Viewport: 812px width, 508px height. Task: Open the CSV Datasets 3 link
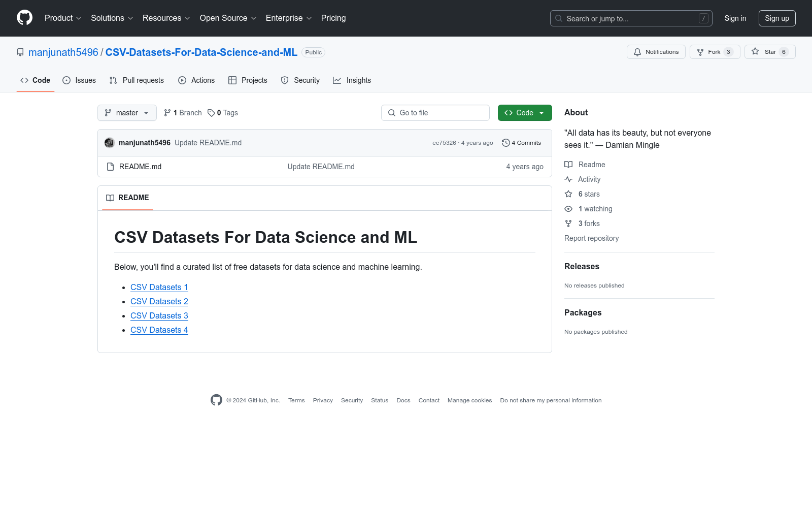(159, 316)
